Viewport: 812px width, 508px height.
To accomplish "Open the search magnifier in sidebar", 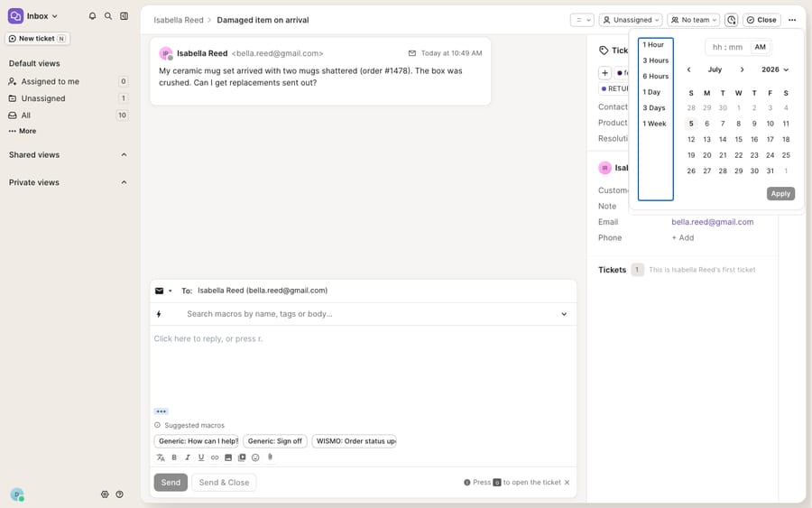I will 108,16.
